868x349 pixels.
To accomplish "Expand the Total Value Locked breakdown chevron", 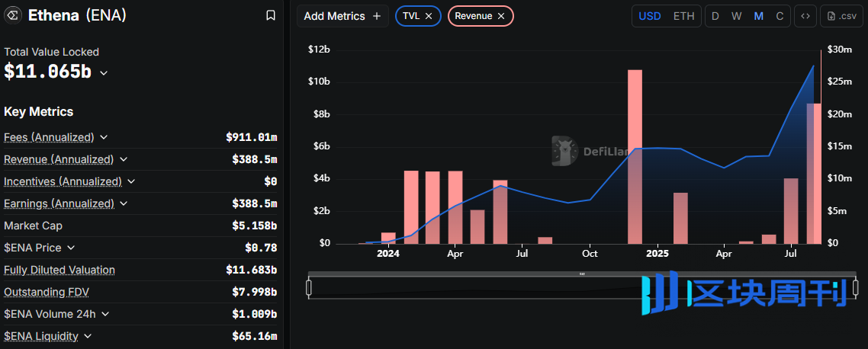I will [104, 73].
